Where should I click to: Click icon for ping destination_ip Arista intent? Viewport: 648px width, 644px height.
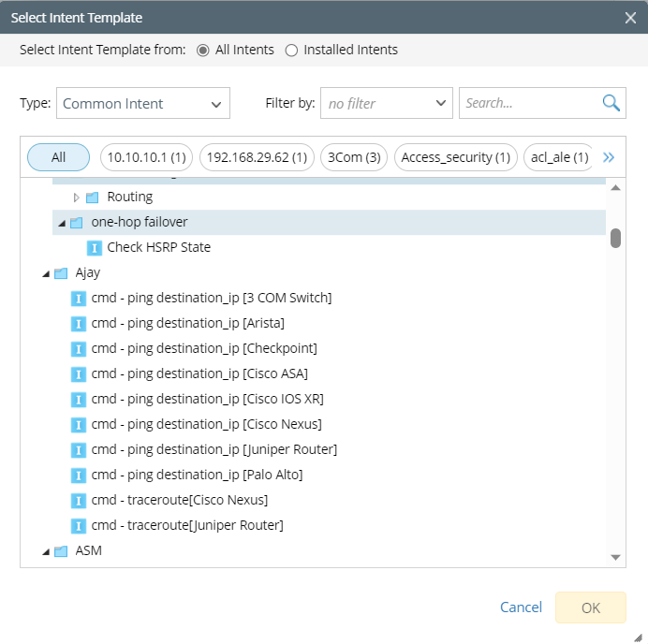point(80,324)
